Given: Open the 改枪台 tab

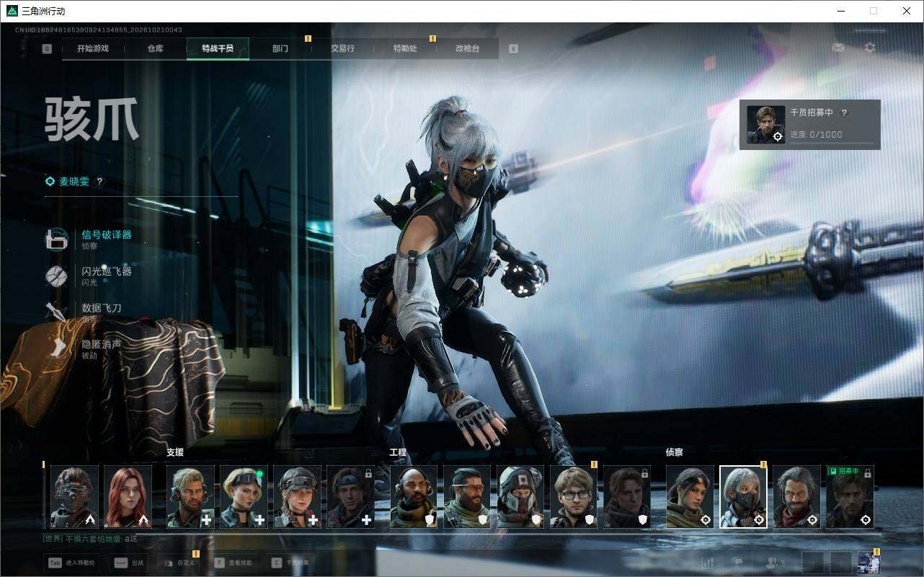Looking at the screenshot, I should [x=467, y=49].
